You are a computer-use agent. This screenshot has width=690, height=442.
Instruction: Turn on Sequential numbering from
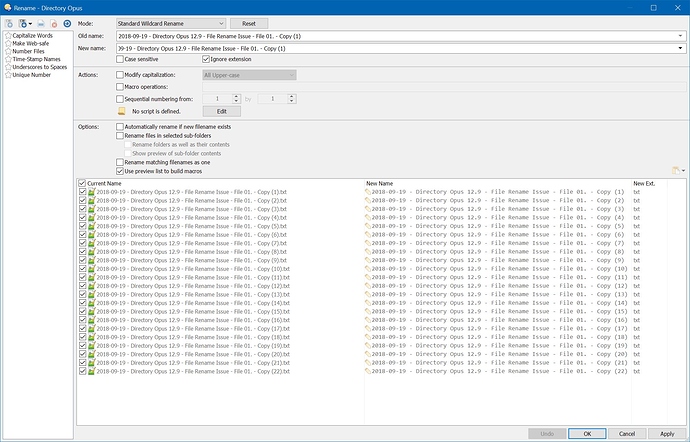[x=120, y=99]
